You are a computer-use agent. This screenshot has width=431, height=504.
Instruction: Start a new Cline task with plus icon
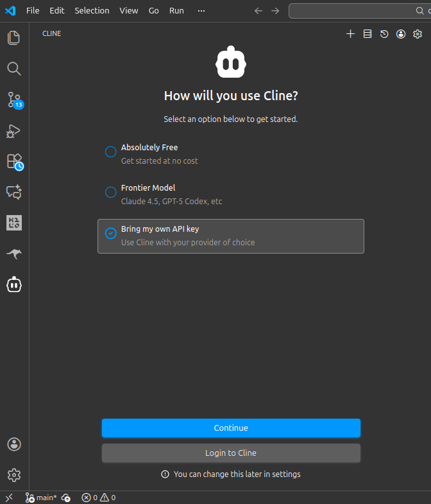[350, 34]
